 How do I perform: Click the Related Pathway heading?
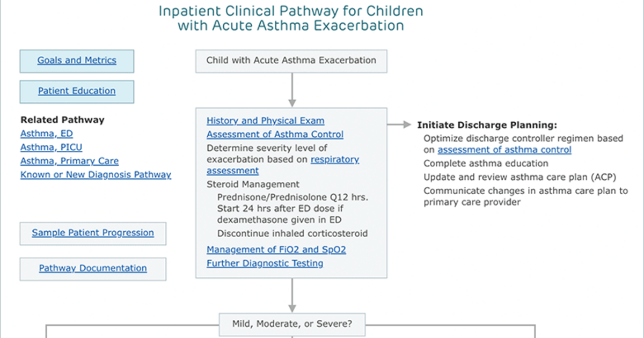point(63,120)
